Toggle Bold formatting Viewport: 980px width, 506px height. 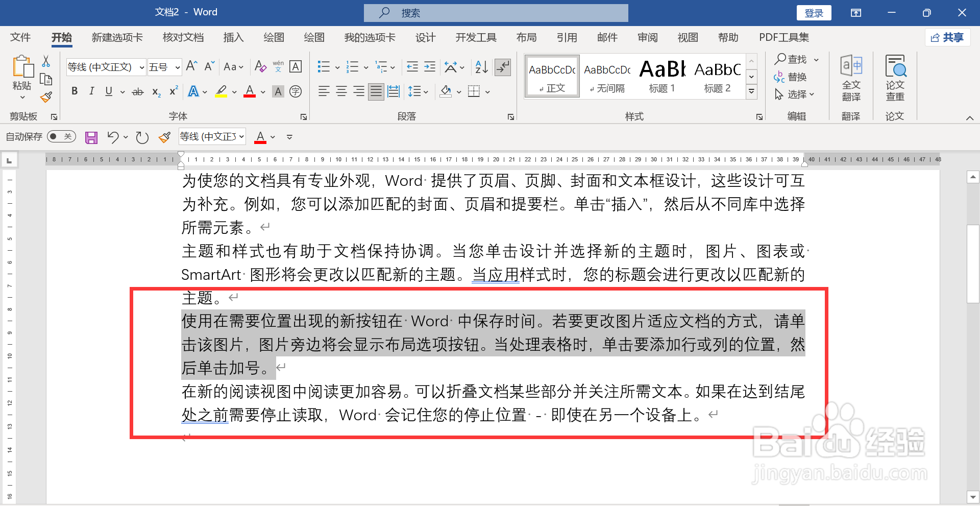click(75, 91)
